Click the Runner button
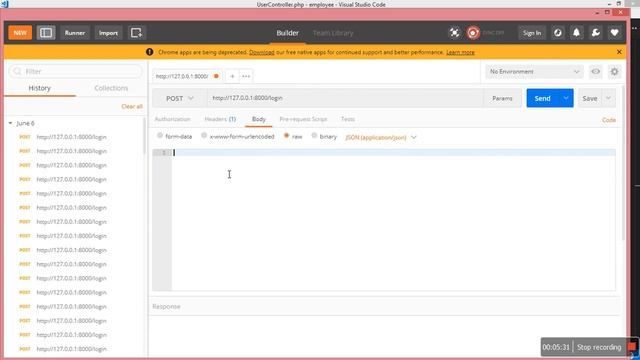This screenshot has width=640, height=360. (75, 33)
